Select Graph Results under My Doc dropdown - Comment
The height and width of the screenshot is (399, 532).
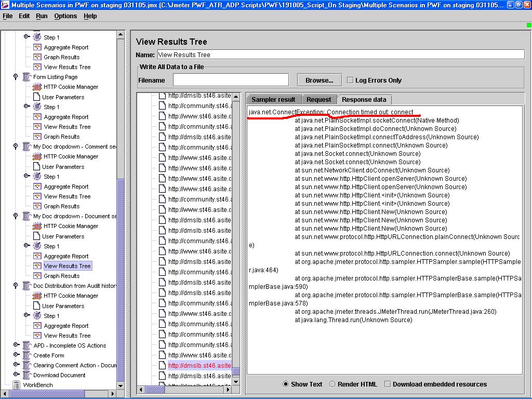[61, 206]
